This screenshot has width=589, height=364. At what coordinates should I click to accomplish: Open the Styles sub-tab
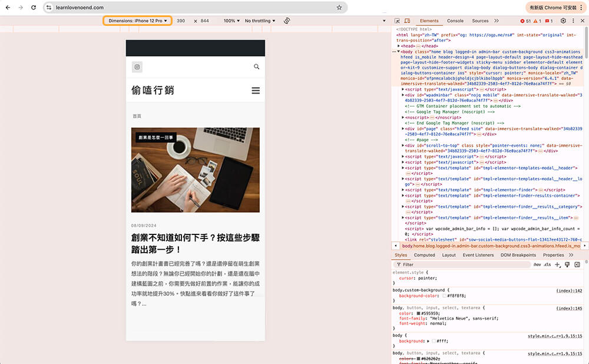[x=401, y=255]
